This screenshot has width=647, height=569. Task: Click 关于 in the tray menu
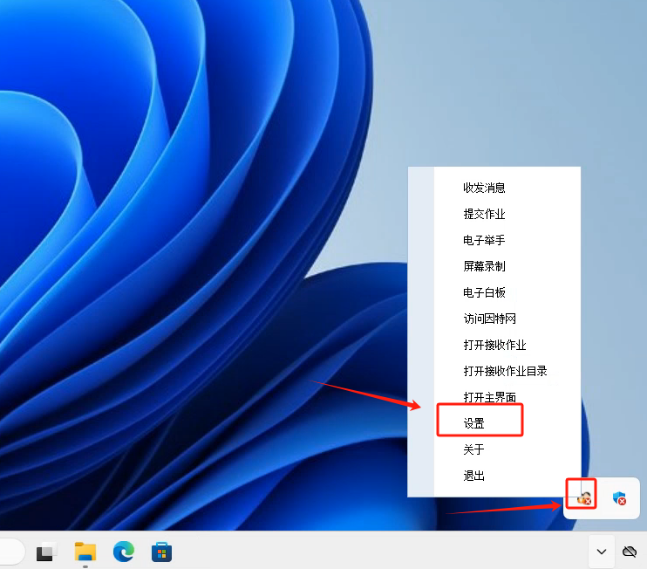(x=474, y=450)
